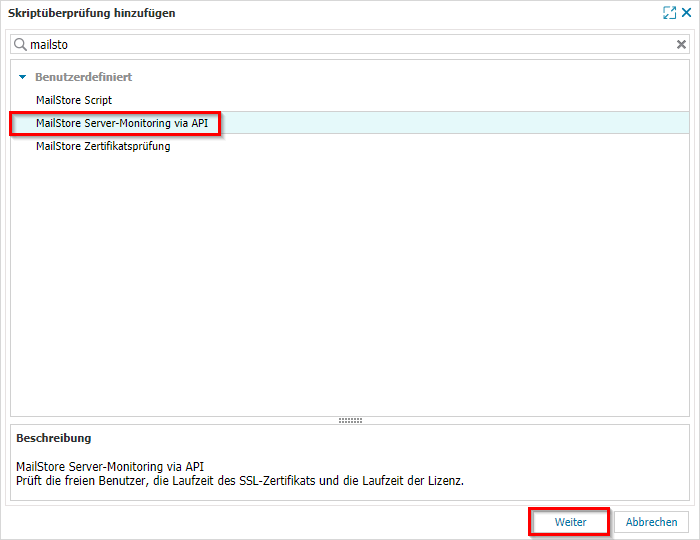Image resolution: width=700 pixels, height=540 pixels.
Task: Click the Weiter button
Action: [570, 522]
